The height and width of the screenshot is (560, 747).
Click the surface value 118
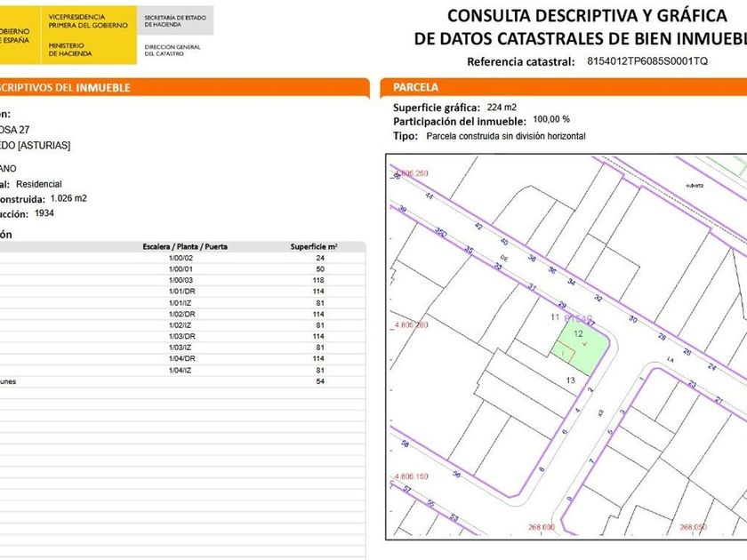318,280
